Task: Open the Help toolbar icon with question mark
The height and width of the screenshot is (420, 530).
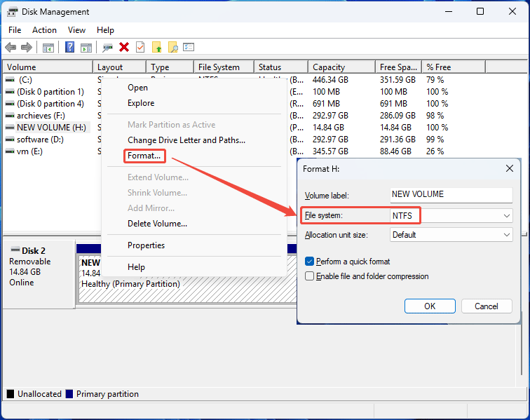Action: [69, 47]
